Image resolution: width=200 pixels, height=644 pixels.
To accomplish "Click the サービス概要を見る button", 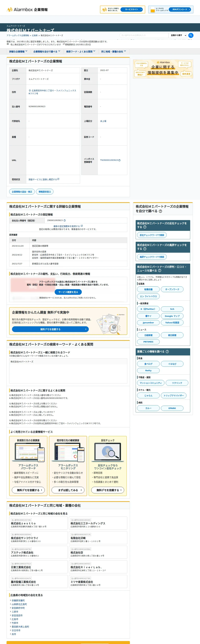I will [x=68, y=292].
